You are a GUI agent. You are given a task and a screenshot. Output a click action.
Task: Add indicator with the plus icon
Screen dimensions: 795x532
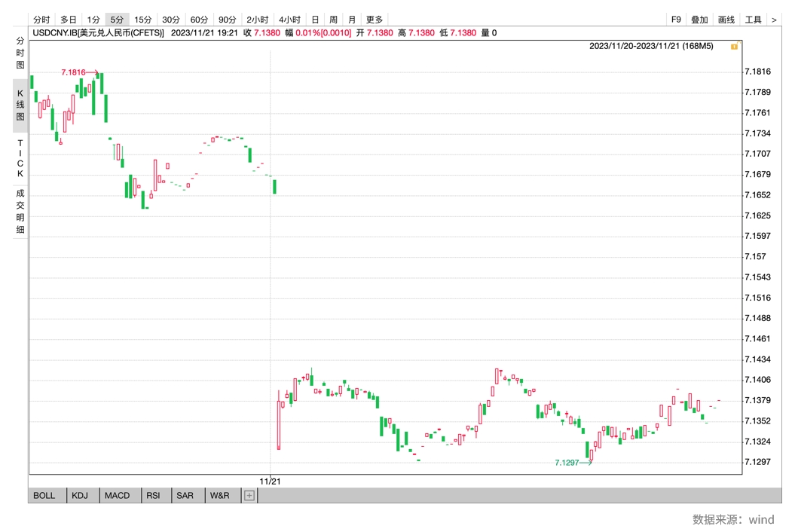pyautogui.click(x=249, y=496)
